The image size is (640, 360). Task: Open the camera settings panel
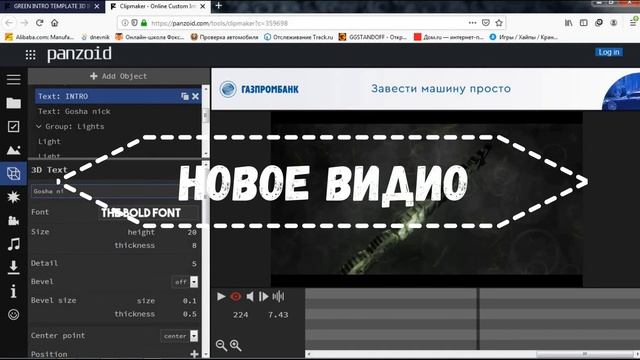click(13, 221)
